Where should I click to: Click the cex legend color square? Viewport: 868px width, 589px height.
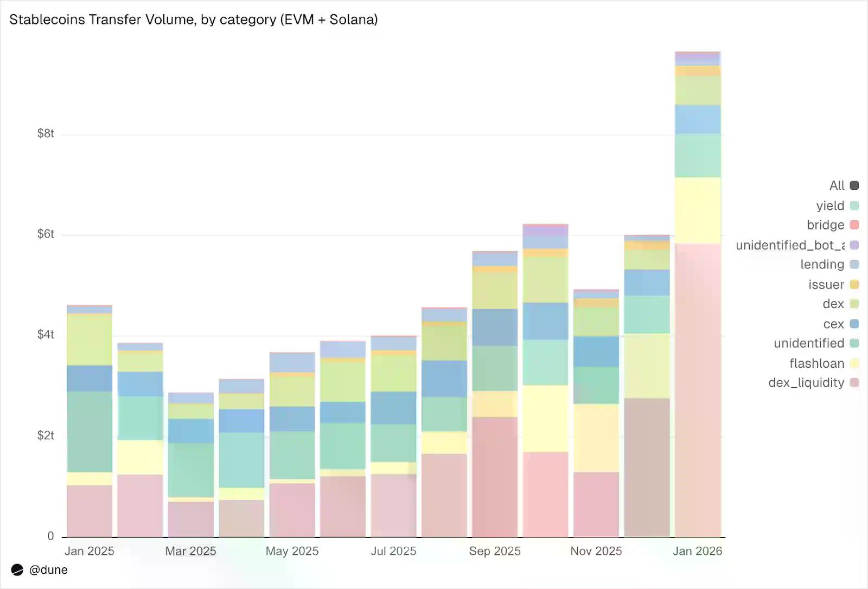tap(854, 324)
